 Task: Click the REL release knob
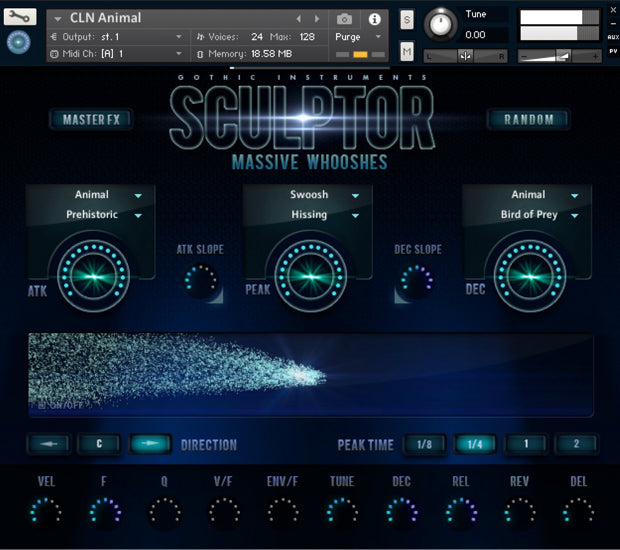point(461,512)
